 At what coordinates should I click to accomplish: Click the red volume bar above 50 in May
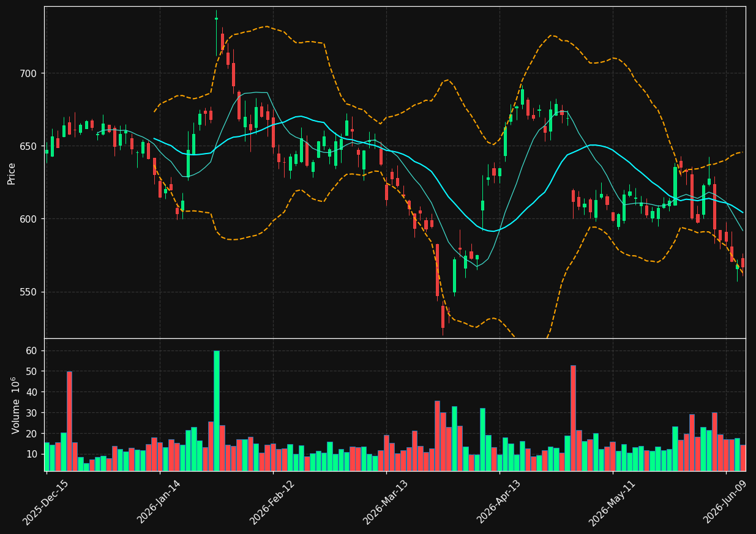pyautogui.click(x=573, y=418)
